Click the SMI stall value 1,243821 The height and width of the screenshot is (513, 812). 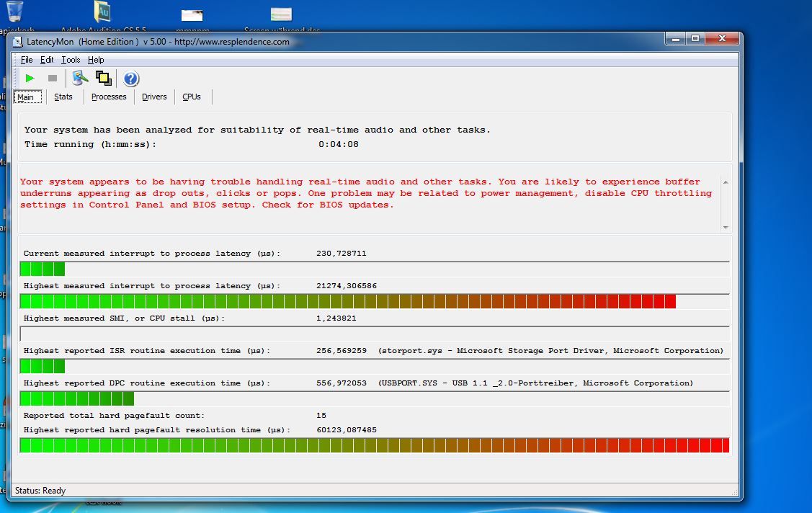pyautogui.click(x=336, y=318)
